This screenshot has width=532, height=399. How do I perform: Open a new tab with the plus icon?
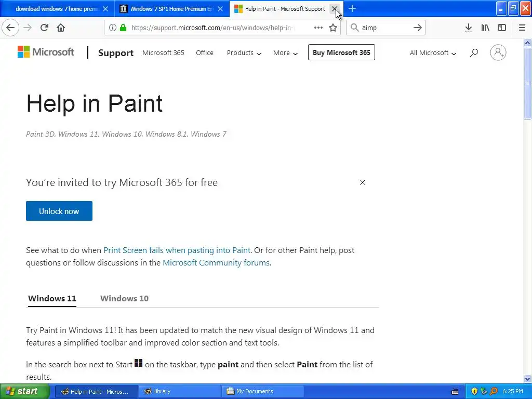point(352,8)
